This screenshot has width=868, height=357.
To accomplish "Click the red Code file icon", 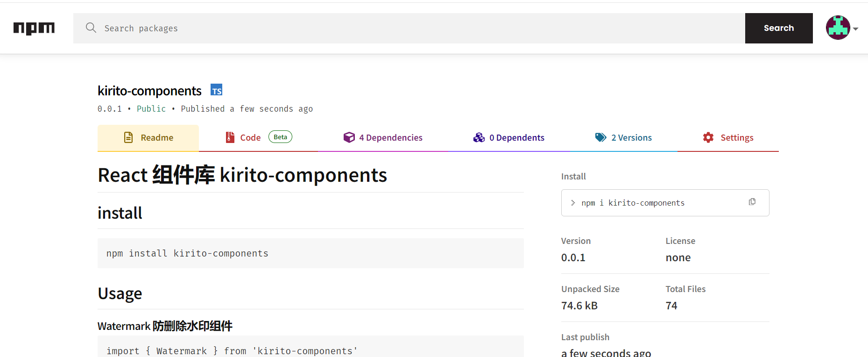I will pos(230,137).
